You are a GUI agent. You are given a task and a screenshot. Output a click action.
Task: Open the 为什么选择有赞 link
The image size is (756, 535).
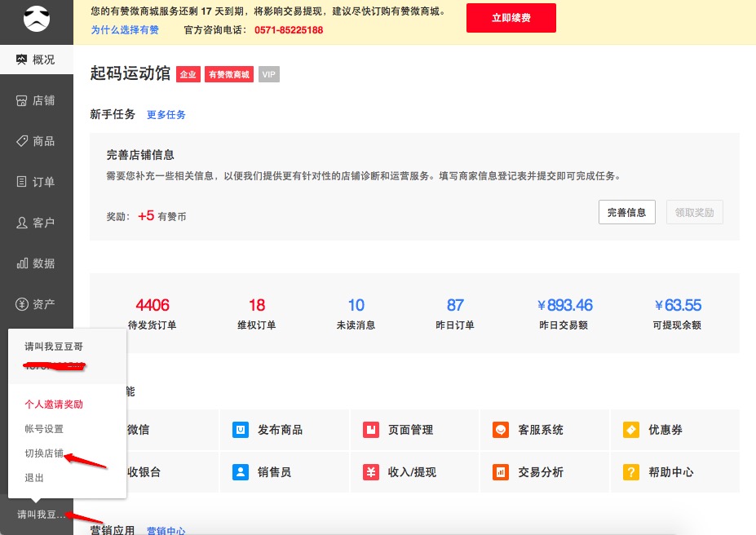(125, 30)
